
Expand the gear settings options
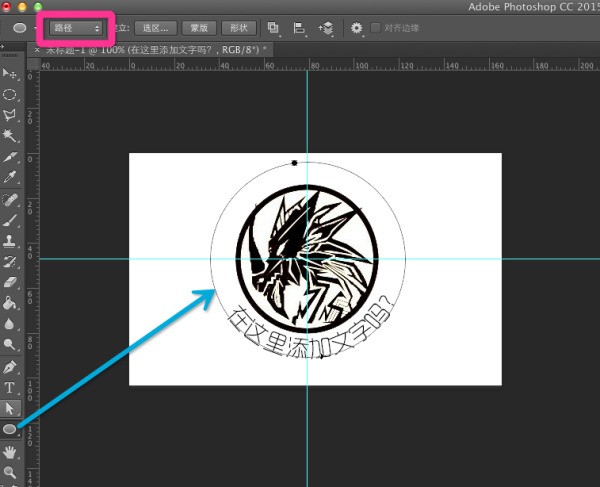pos(355,28)
